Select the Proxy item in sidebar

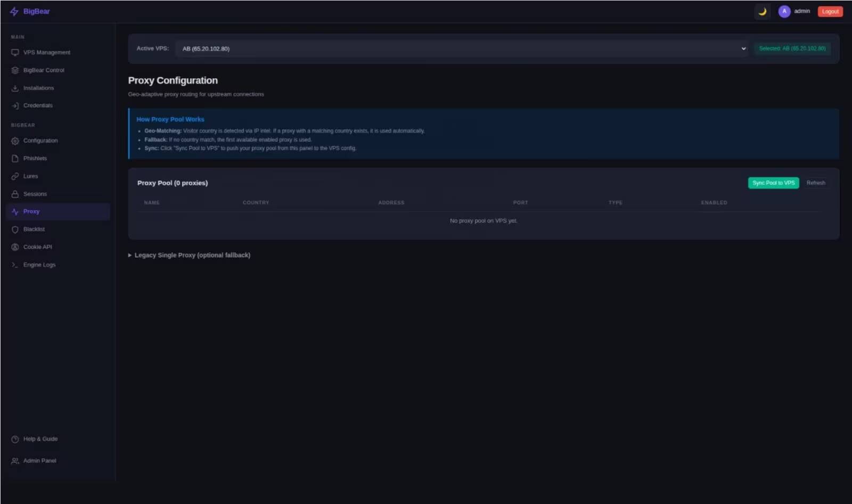point(58,211)
